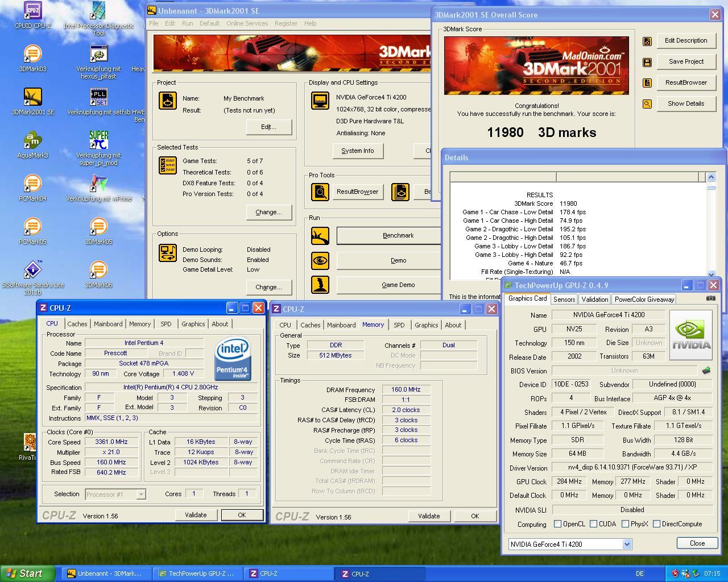Click the Details list scrollbar down arrow
This screenshot has height=582, width=728.
(x=711, y=274)
